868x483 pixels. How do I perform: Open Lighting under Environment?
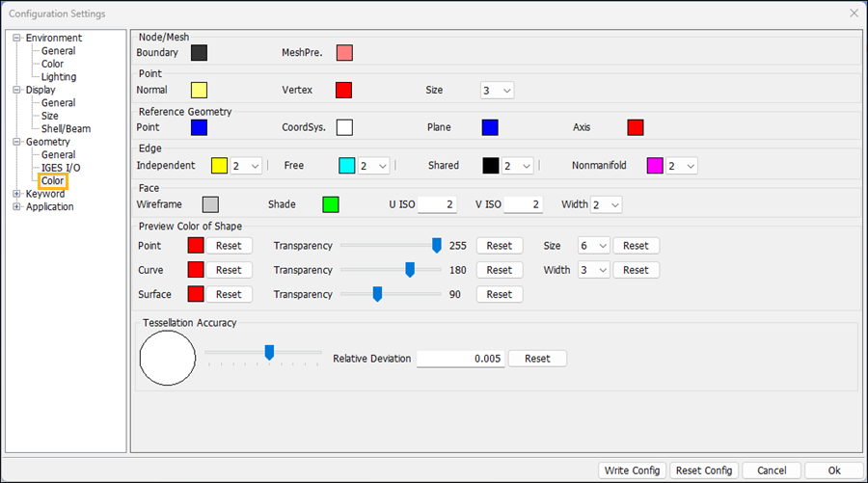[x=59, y=77]
